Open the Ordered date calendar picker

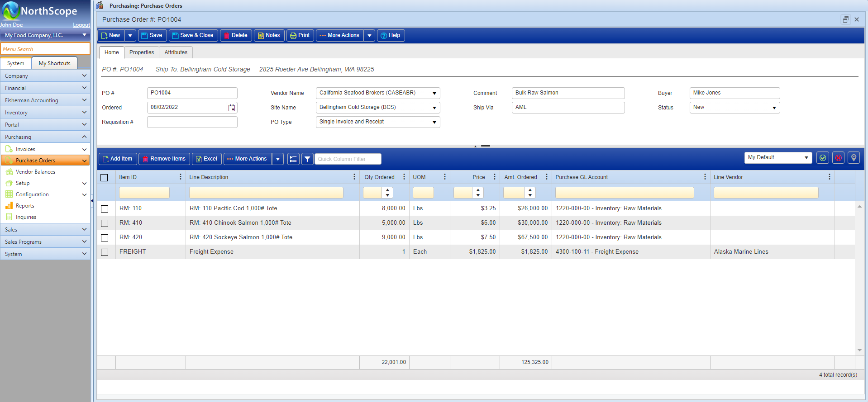(x=232, y=108)
